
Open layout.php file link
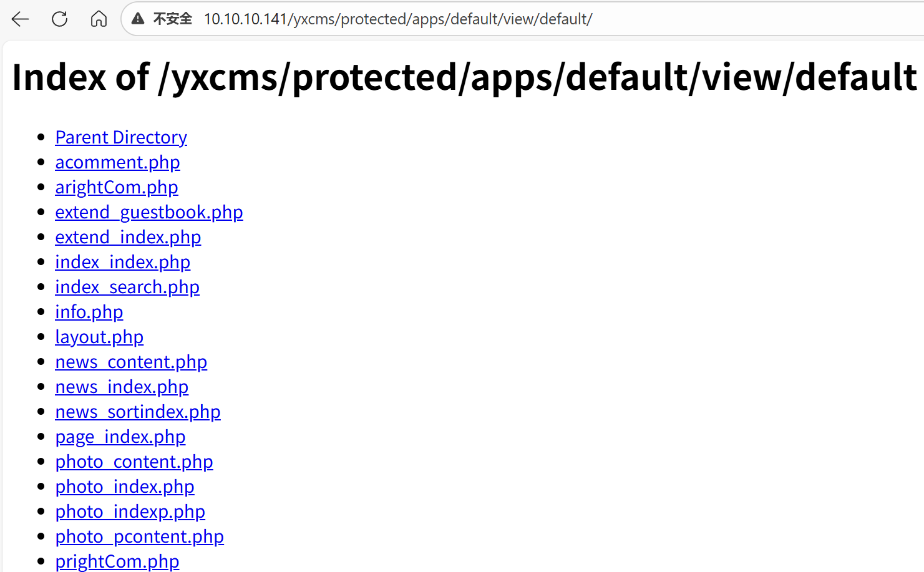(x=99, y=337)
